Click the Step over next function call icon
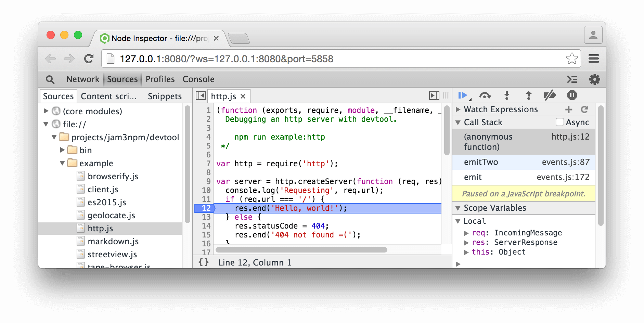 tap(485, 96)
